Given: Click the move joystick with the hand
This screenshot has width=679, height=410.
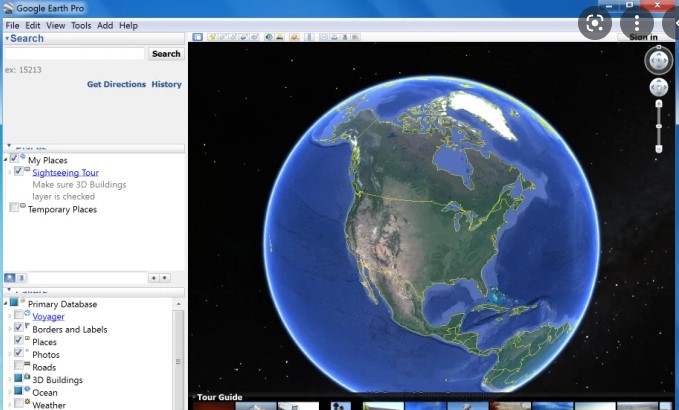Looking at the screenshot, I should (659, 87).
